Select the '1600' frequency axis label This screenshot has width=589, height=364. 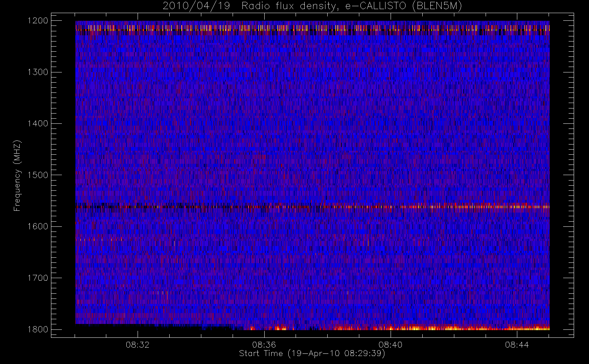(x=38, y=226)
